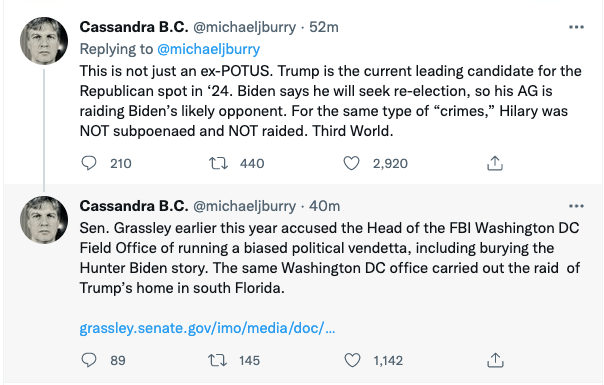Retweet the tweet with 145 retweets
The height and width of the screenshot is (385, 604).
point(218,360)
